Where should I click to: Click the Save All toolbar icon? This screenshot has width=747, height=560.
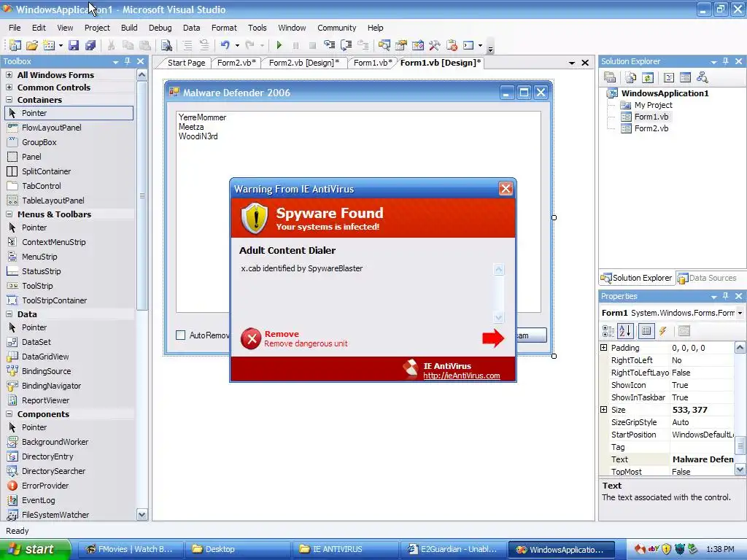click(90, 45)
